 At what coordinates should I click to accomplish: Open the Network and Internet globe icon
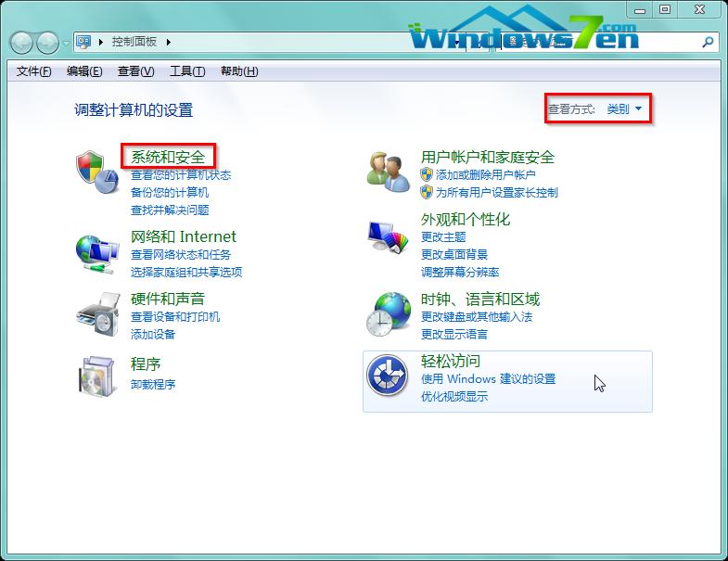(x=96, y=252)
